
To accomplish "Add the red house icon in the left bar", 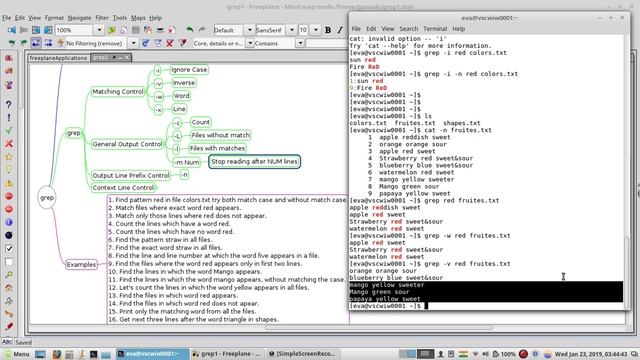I will click(9, 288).
